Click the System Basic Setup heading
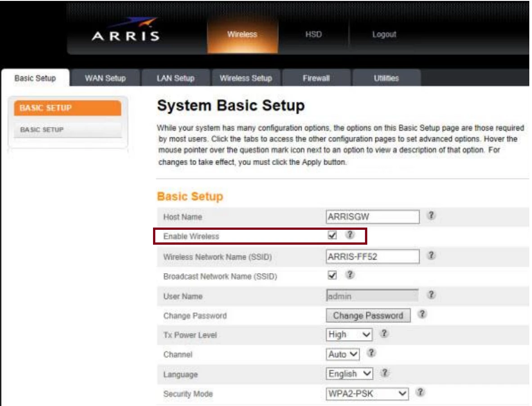Viewport: 532px width, 406px height. tap(231, 105)
